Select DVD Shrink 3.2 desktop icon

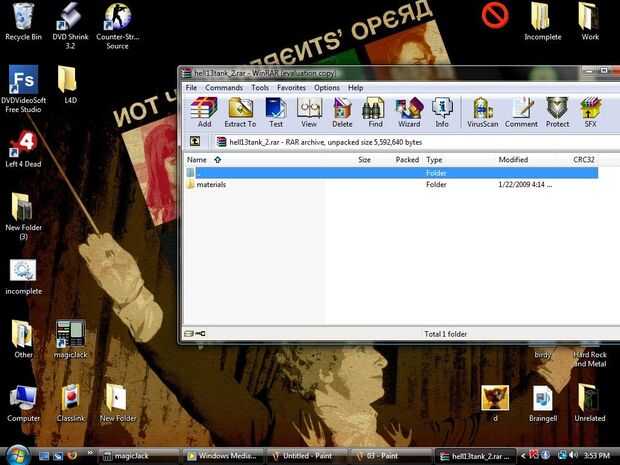(70, 25)
